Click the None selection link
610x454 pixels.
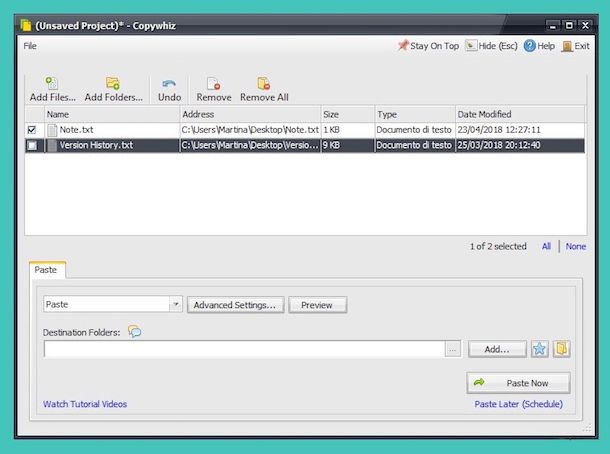pyautogui.click(x=576, y=246)
